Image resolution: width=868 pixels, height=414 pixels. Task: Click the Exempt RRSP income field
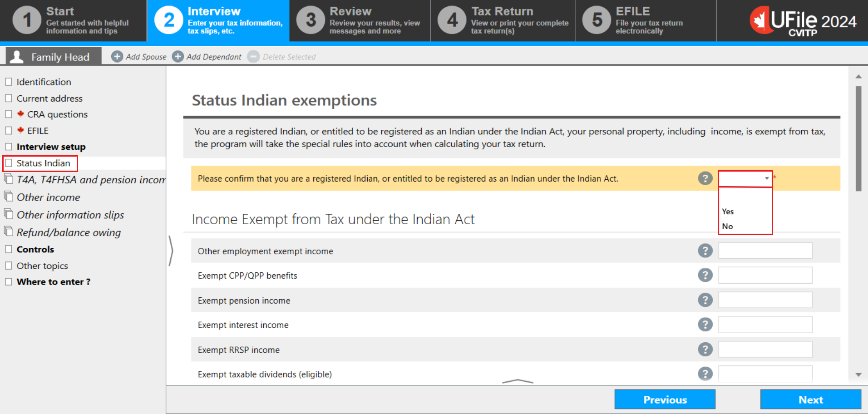[x=765, y=350]
